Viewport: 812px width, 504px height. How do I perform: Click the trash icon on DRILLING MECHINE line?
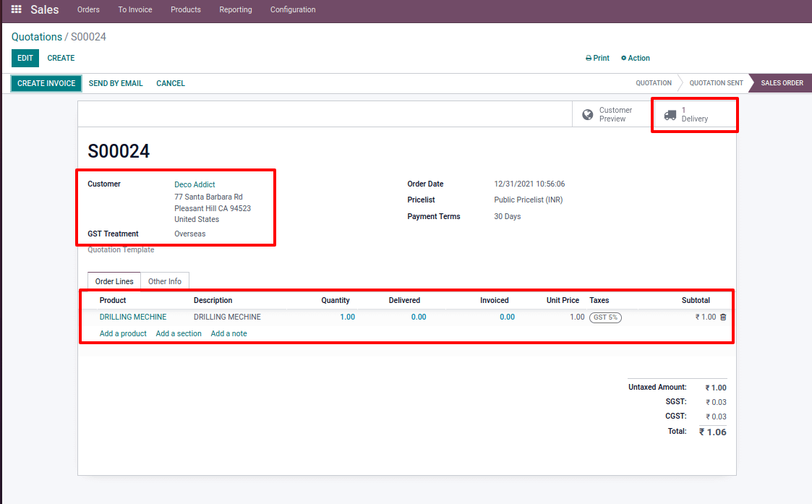pos(723,317)
